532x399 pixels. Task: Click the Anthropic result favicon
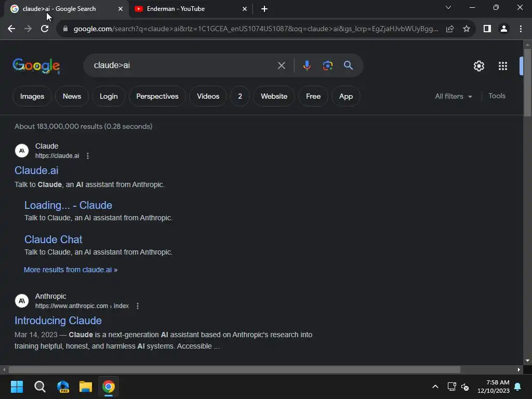click(x=22, y=301)
